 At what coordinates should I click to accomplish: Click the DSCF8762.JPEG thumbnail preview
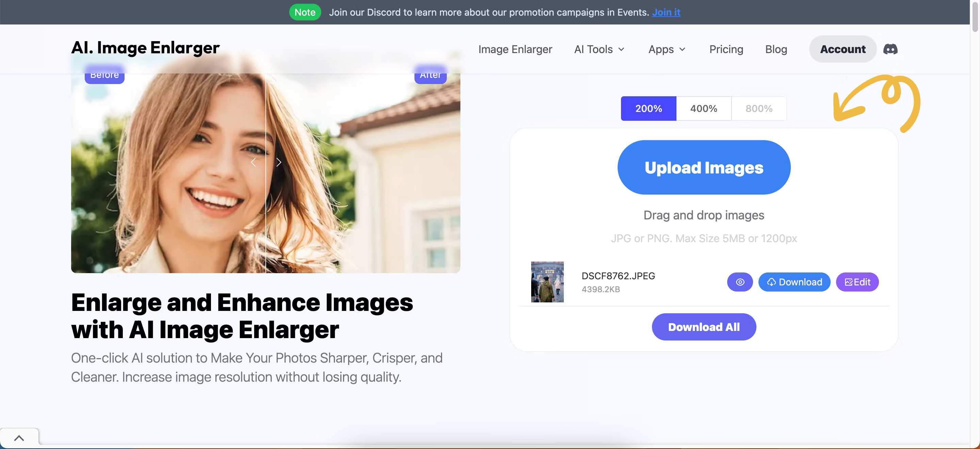pyautogui.click(x=547, y=282)
